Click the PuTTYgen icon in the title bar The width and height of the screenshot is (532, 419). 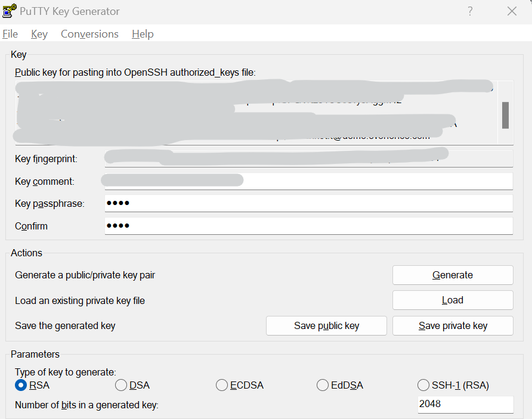point(9,10)
